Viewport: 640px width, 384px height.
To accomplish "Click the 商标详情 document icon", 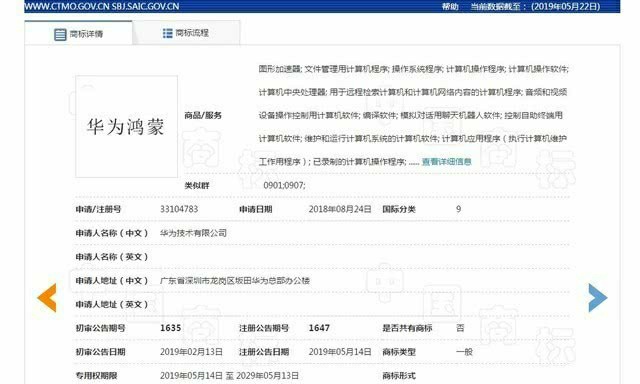I will tap(60, 34).
